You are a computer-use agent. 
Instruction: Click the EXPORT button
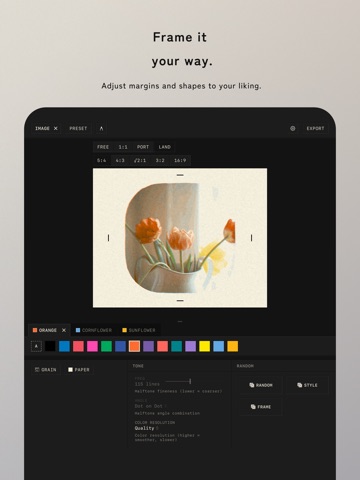(x=315, y=128)
